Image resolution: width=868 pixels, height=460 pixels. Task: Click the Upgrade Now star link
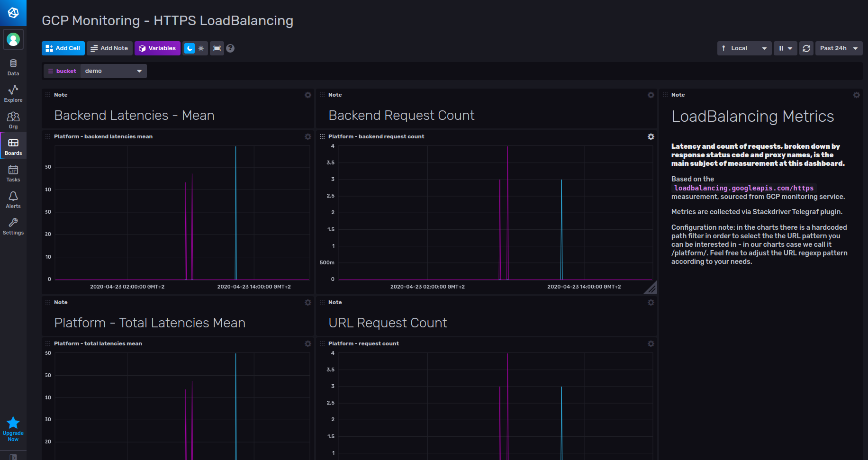(13, 429)
